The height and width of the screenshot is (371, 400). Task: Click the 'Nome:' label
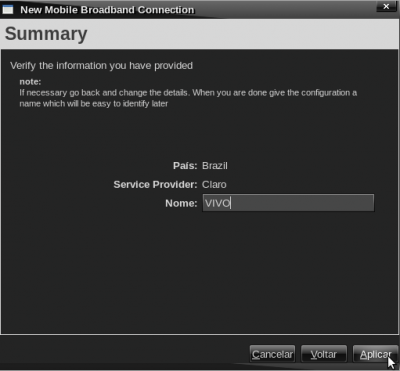tap(181, 203)
